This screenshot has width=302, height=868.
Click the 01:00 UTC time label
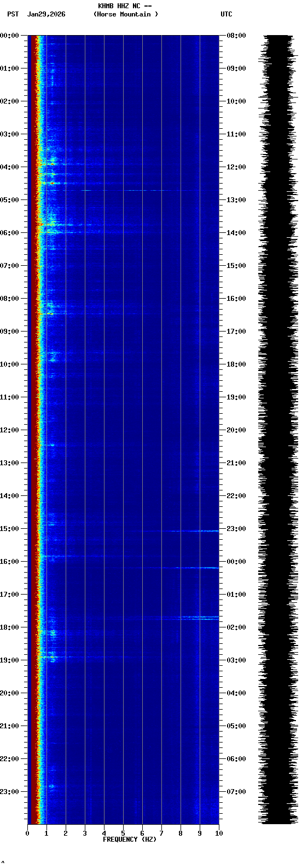click(236, 595)
